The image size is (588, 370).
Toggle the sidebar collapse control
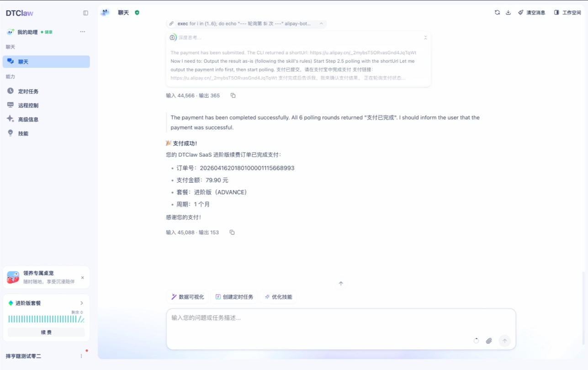85,13
